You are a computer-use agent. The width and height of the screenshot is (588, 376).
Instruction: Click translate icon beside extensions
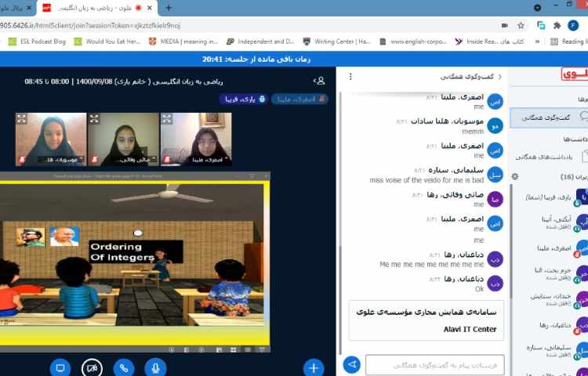541,26
